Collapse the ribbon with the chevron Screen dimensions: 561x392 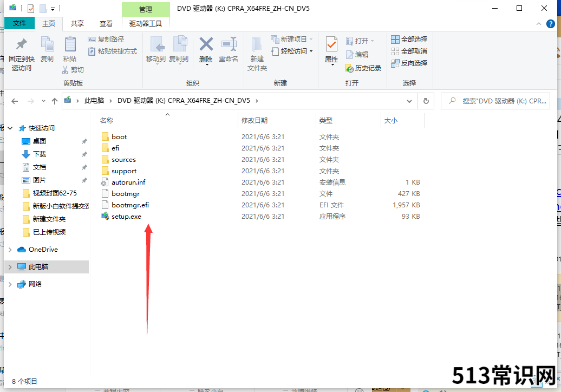[538, 24]
